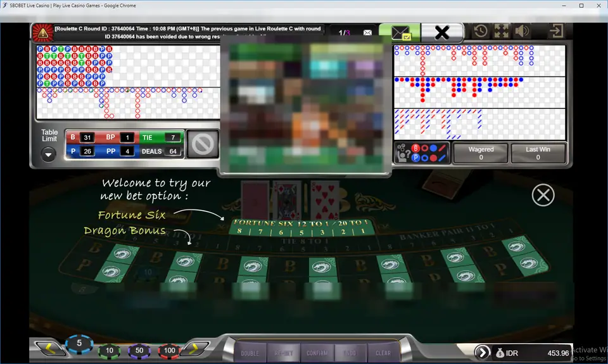Click the IDR money bag icon
Viewport: 608px width, 364px height.
point(500,353)
